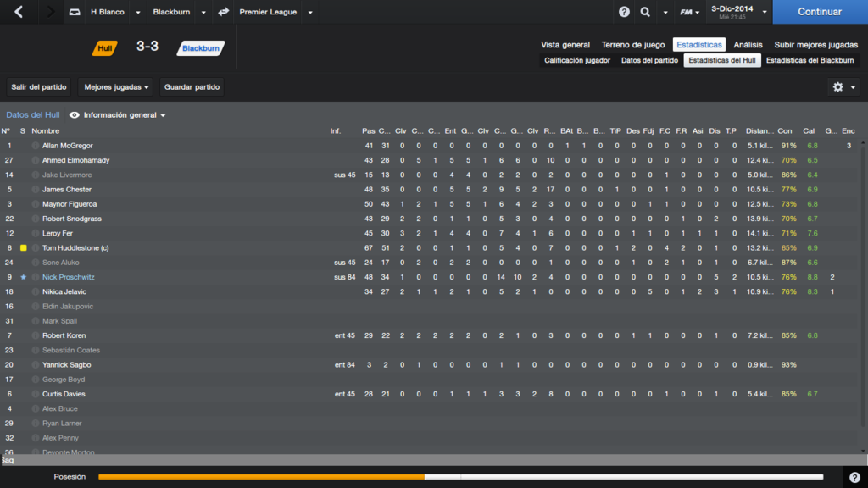Click the back navigation arrow
The height and width of the screenshot is (488, 868).
[19, 12]
